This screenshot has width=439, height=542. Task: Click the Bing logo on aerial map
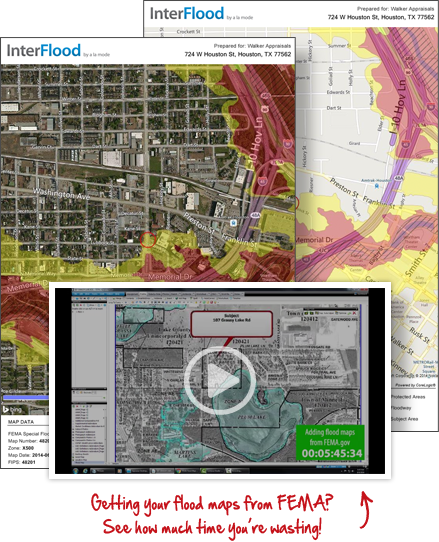[12, 410]
